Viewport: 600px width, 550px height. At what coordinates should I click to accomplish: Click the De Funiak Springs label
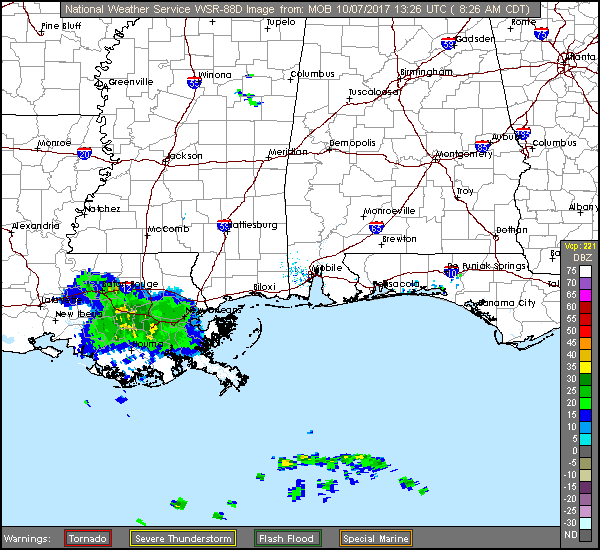click(x=486, y=266)
